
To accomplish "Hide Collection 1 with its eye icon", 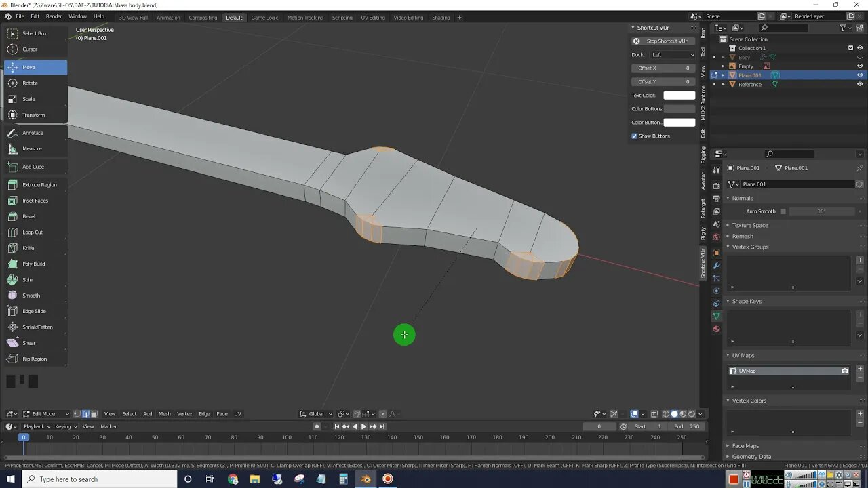I will (x=860, y=48).
